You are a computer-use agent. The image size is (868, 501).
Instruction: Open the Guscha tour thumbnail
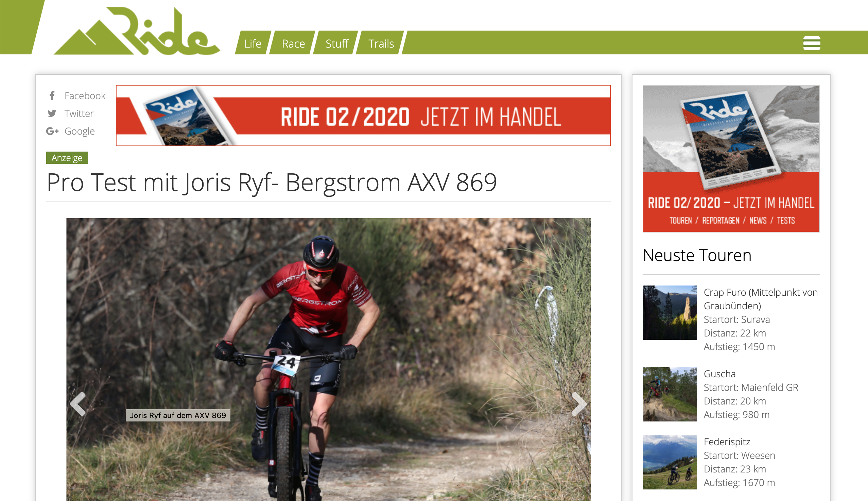670,394
